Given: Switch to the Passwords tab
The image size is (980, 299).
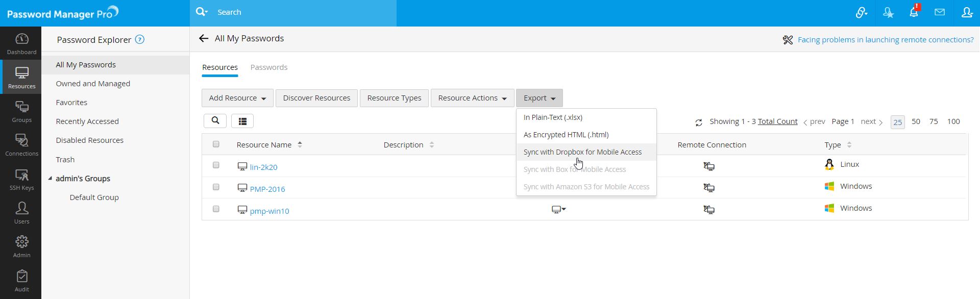Looking at the screenshot, I should click(268, 67).
